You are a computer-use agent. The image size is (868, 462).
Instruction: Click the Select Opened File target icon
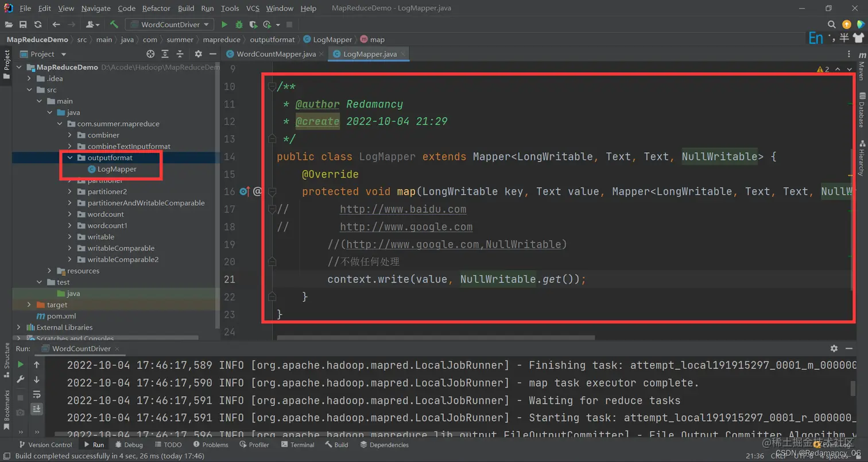(x=150, y=54)
